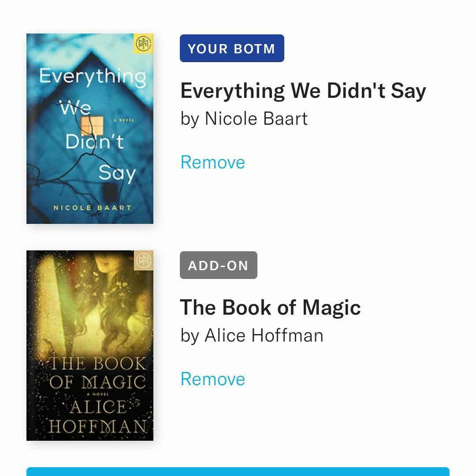Select the Everything We Didn't Say title

coord(303,90)
